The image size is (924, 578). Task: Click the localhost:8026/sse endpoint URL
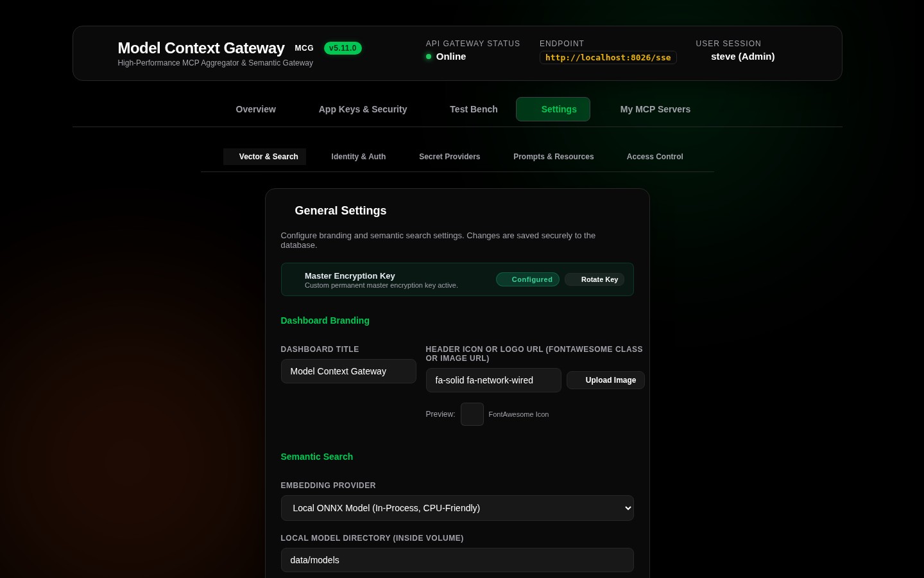[x=608, y=57]
